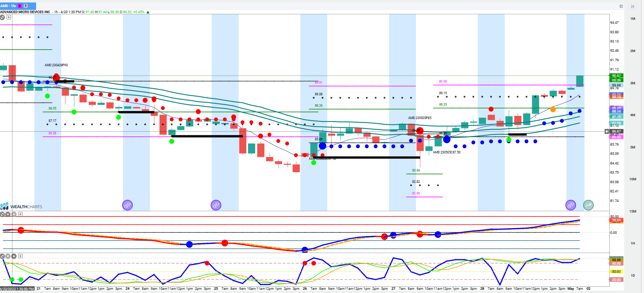
Task: Click the 83.64 green level label
Action: coord(416,170)
